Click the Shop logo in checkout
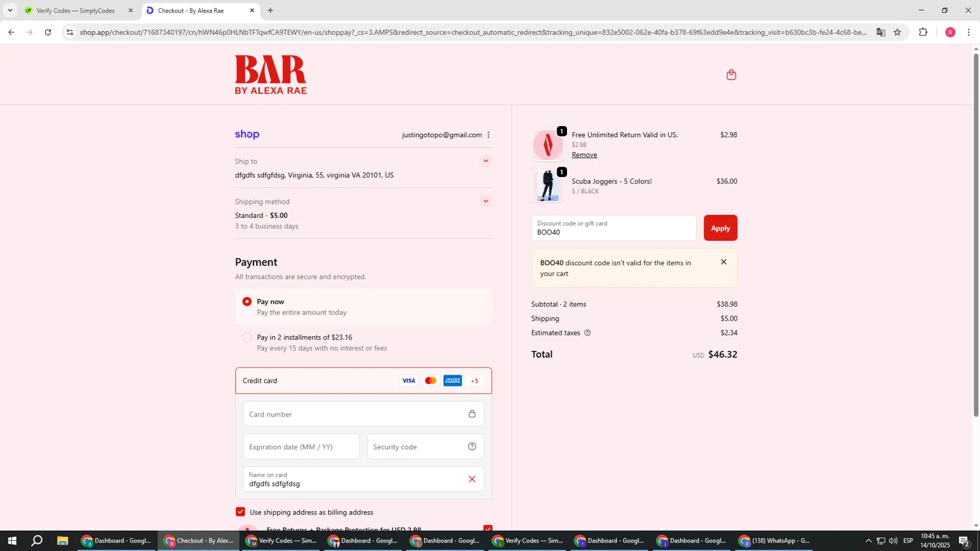 (x=247, y=134)
